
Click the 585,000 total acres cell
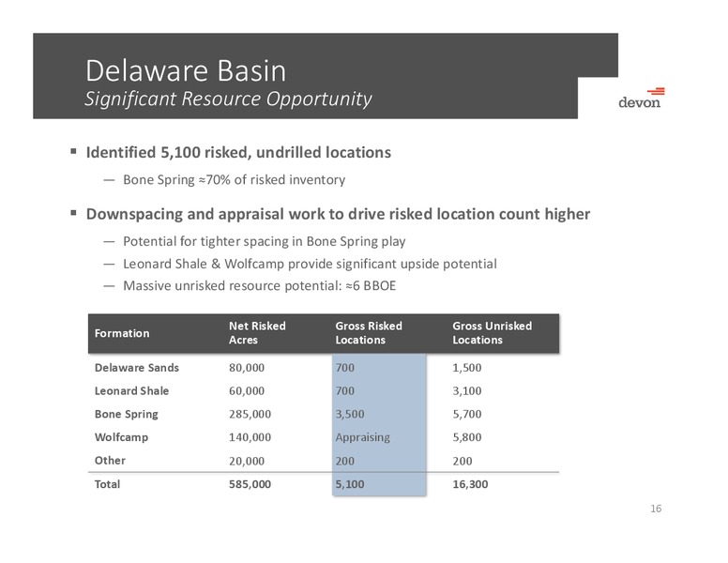tap(250, 484)
